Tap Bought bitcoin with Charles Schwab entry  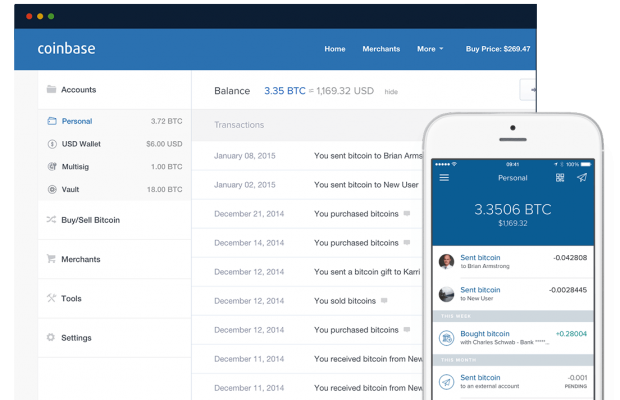pos(513,338)
